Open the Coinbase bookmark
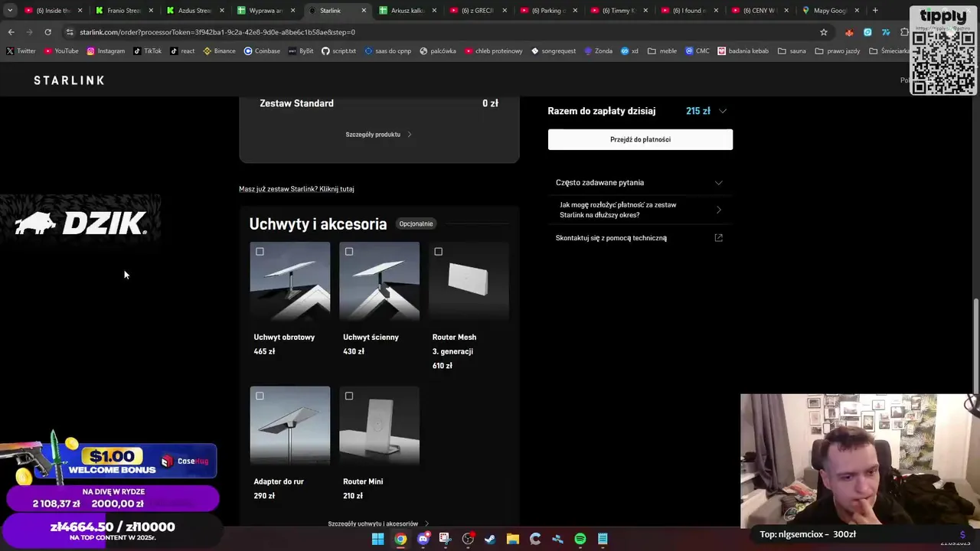The height and width of the screenshot is (551, 980). click(x=262, y=51)
